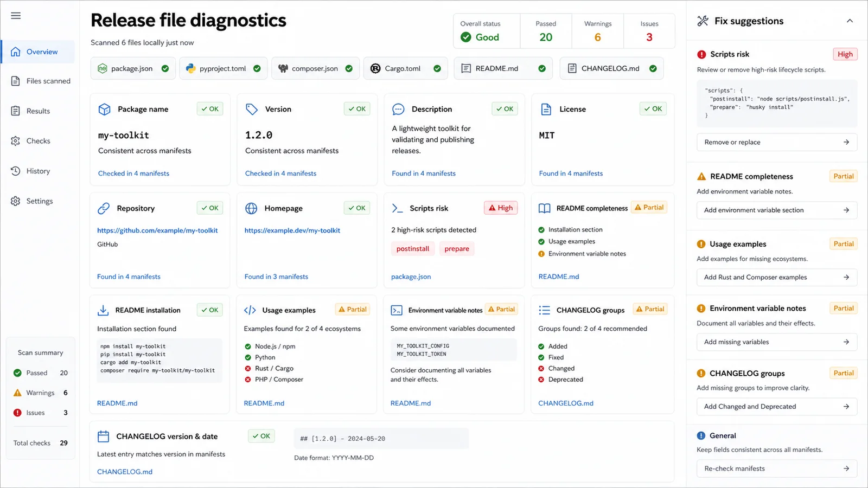
Task: Click the Passed count 20 in header
Action: point(546,37)
